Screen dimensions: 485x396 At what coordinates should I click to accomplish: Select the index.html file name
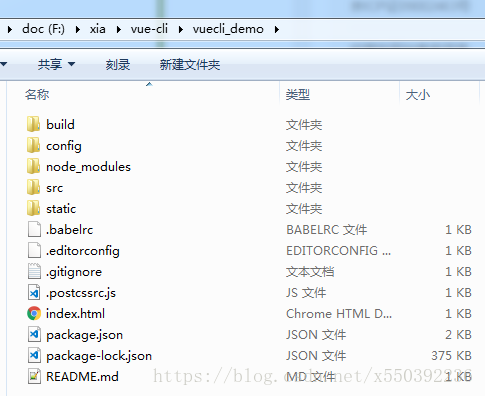[75, 314]
